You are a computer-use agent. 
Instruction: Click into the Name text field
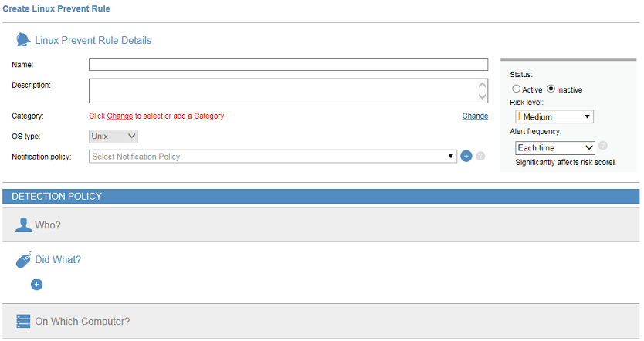coord(288,65)
